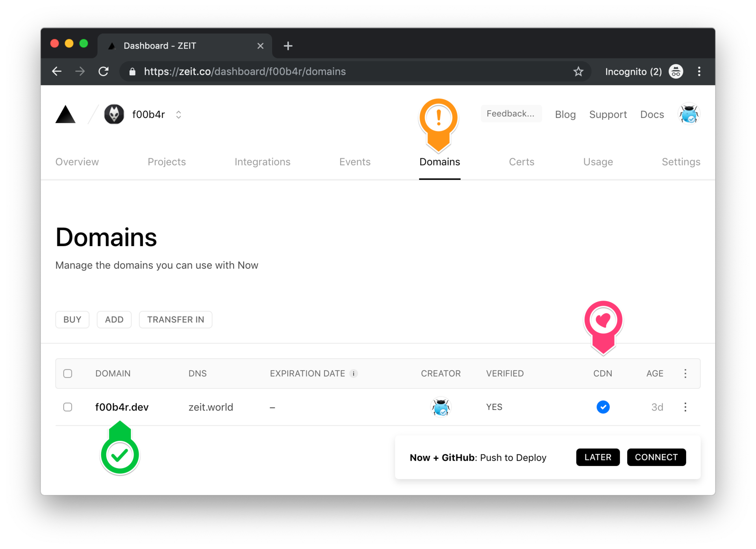Click the ZEIT triangle logo
The height and width of the screenshot is (549, 756).
click(x=65, y=114)
